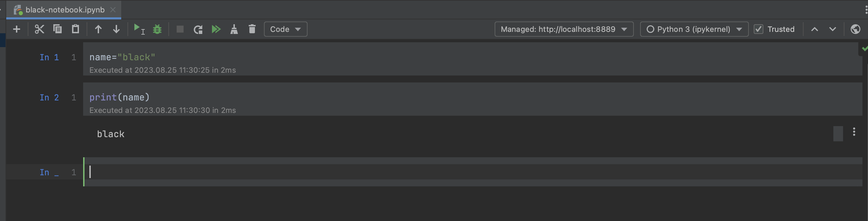Cut the cell with scissors icon
The image size is (868, 221).
point(39,29)
